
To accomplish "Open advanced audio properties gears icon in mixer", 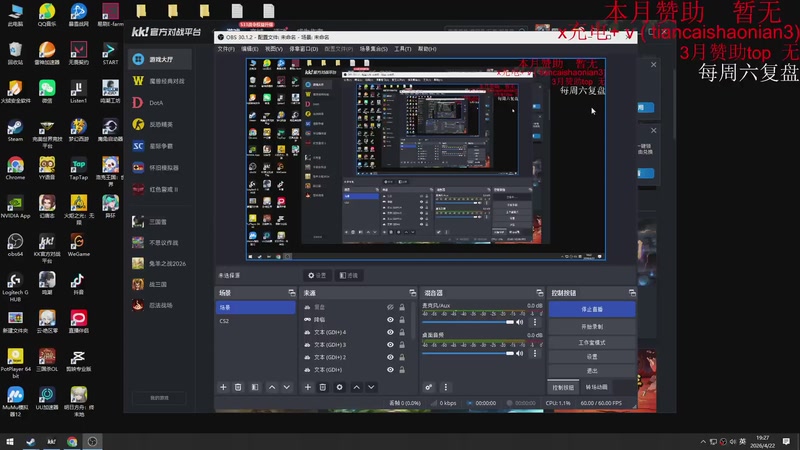I will click(x=429, y=387).
